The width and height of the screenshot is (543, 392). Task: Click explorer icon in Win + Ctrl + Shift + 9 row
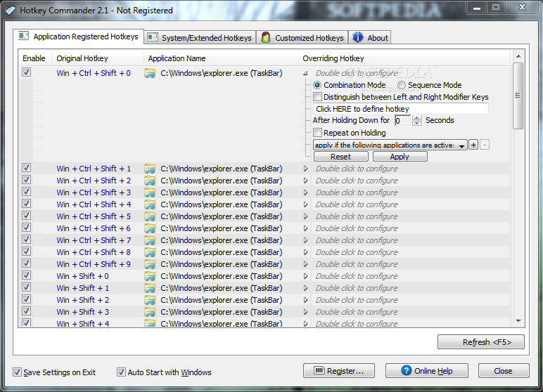pos(150,264)
